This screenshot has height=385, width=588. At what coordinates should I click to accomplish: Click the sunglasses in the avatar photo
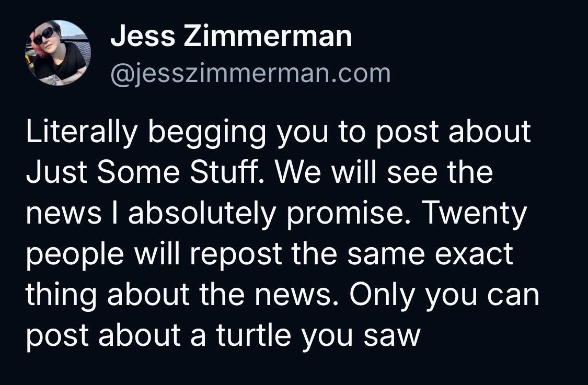pos(44,36)
